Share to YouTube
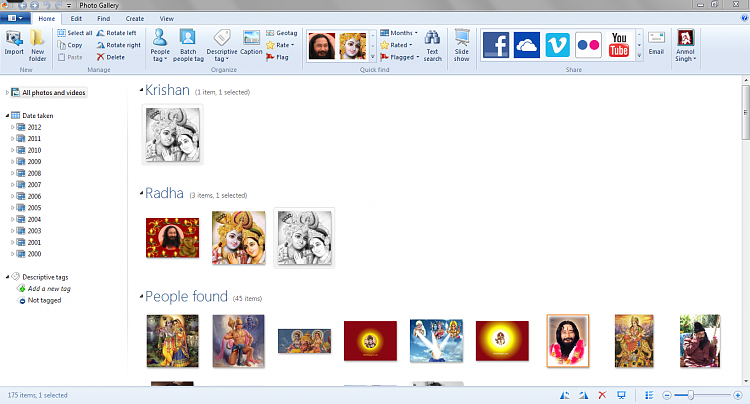Screen dimensions: 750x404 coord(619,45)
